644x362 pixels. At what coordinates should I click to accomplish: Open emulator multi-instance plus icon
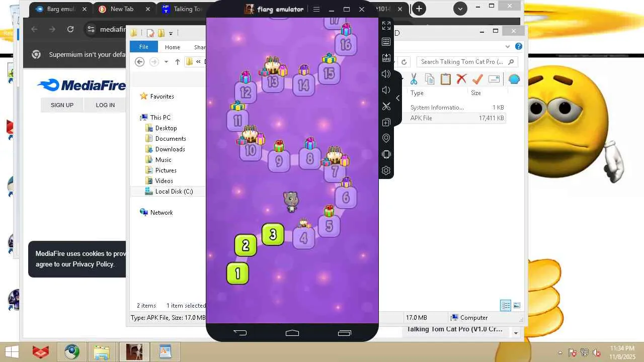coord(386,122)
